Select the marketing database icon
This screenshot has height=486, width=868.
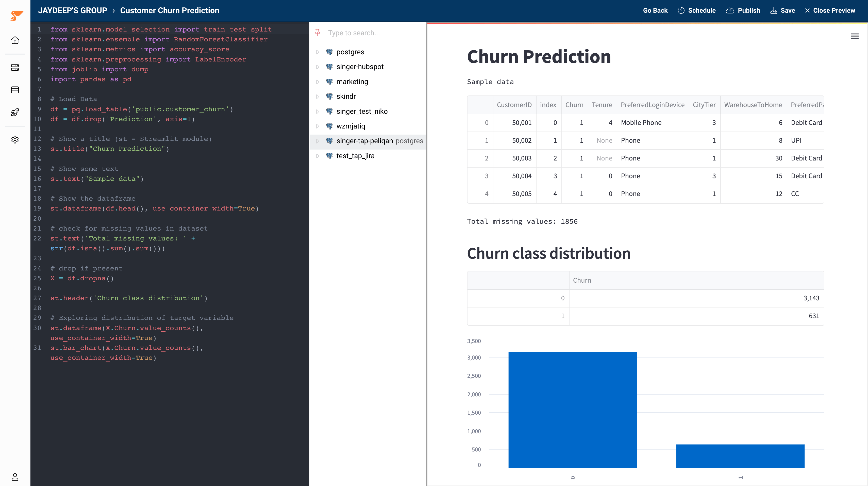pyautogui.click(x=329, y=82)
